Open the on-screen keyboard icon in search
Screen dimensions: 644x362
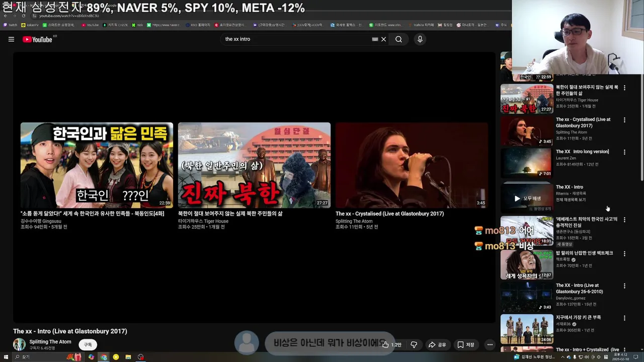tap(375, 39)
